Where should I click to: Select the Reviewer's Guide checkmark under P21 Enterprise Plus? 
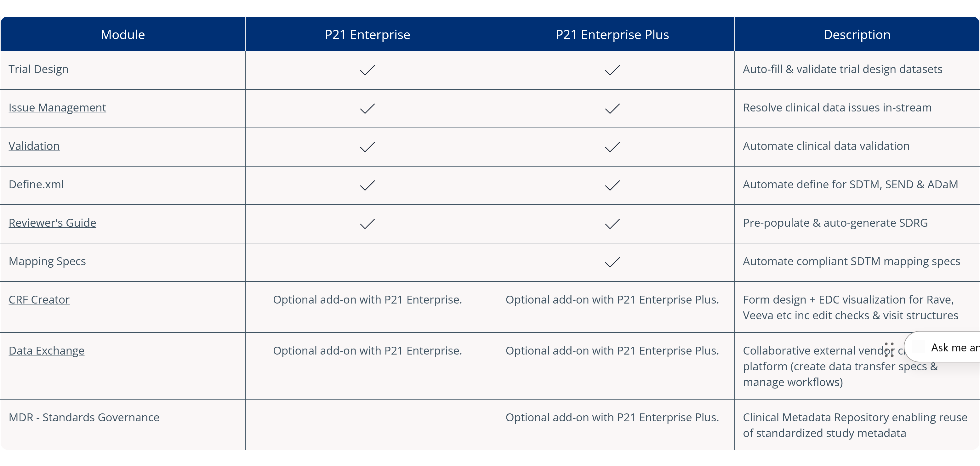point(612,224)
